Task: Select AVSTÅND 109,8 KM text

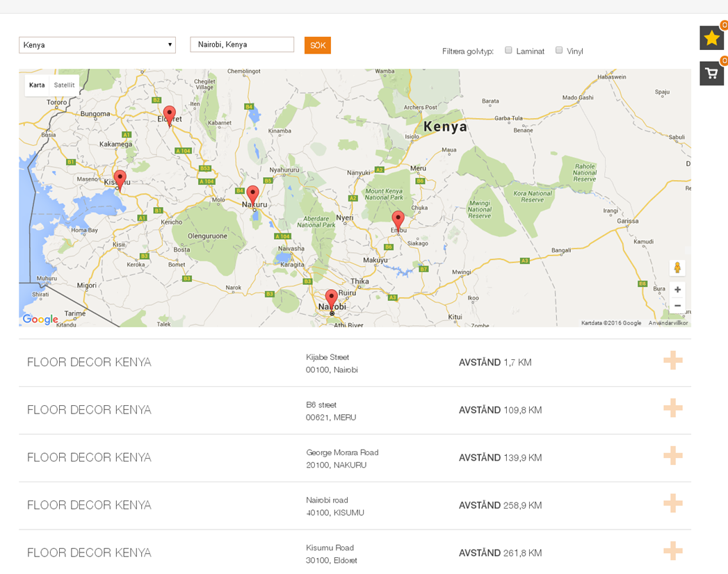Action: click(x=500, y=410)
